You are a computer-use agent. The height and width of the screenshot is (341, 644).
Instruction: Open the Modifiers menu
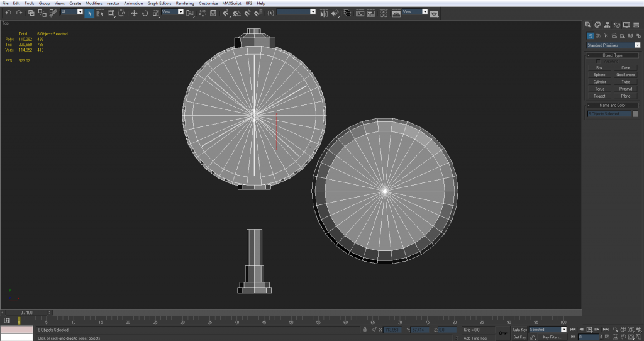click(x=94, y=3)
